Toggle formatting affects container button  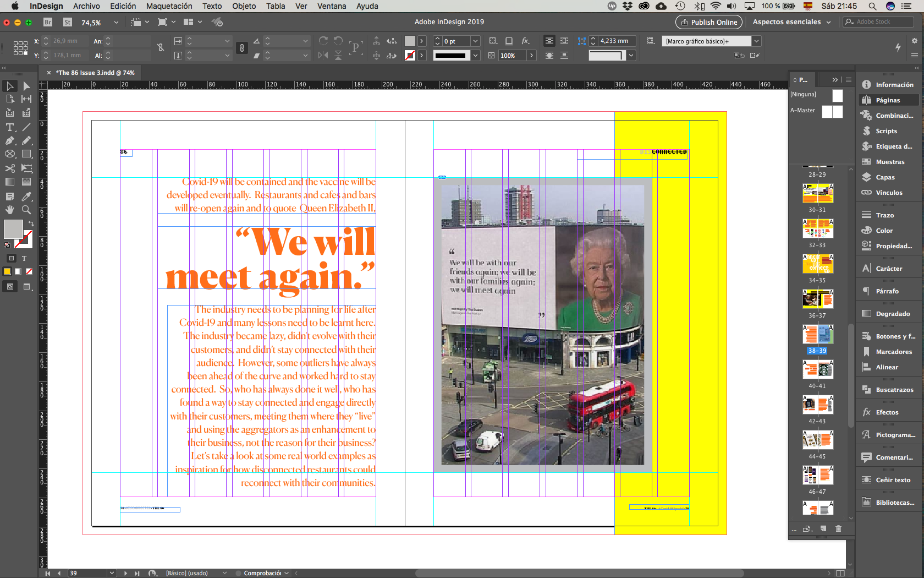12,258
